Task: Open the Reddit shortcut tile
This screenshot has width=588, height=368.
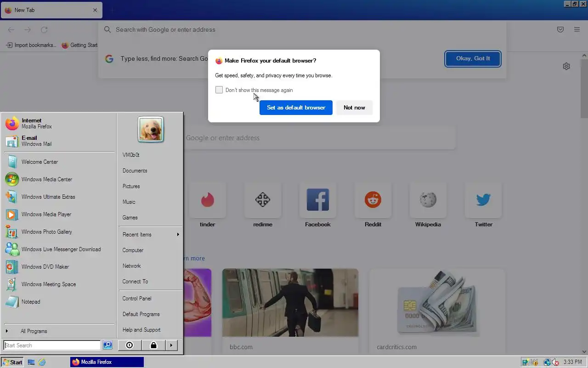Action: (373, 205)
